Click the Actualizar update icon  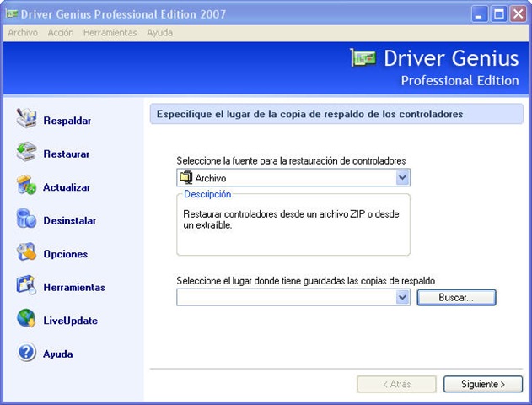(x=26, y=185)
